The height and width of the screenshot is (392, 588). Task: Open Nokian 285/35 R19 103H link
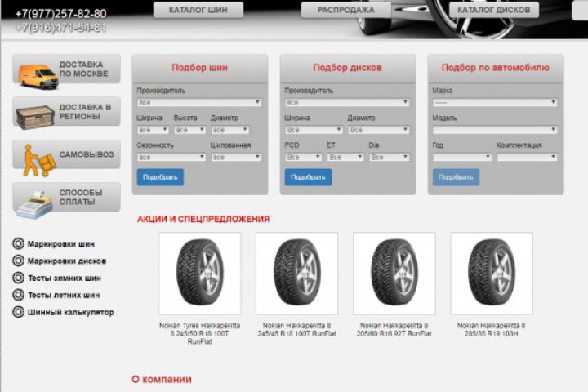(x=492, y=330)
